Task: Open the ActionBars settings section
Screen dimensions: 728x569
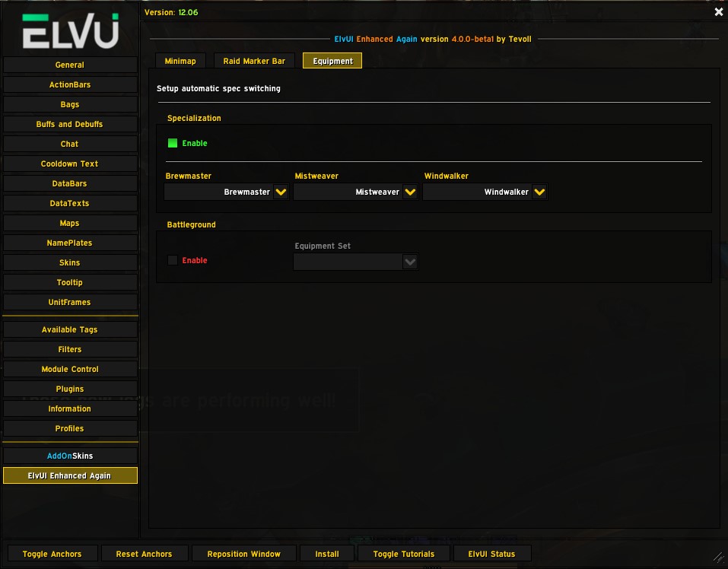Action: coord(70,84)
